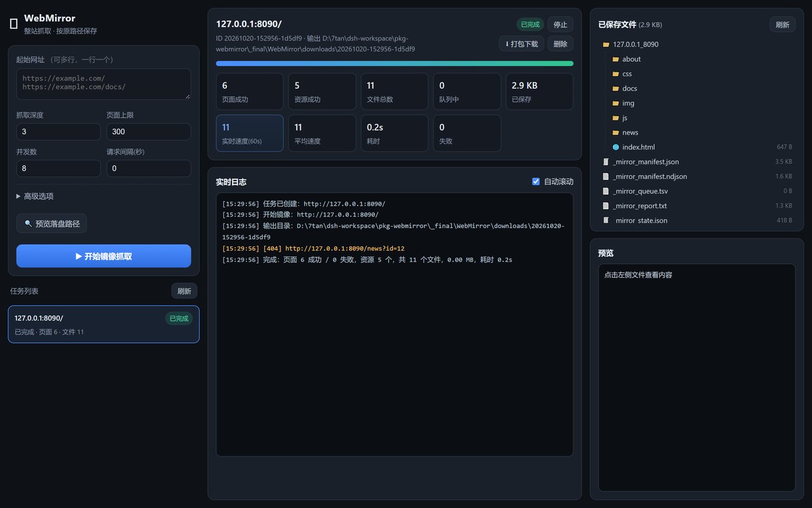Click the 抓取深度 input field

pos(58,131)
